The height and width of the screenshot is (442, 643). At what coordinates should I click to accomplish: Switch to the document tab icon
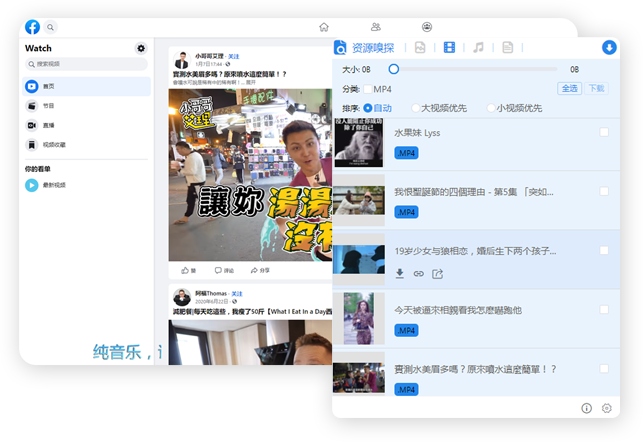508,48
